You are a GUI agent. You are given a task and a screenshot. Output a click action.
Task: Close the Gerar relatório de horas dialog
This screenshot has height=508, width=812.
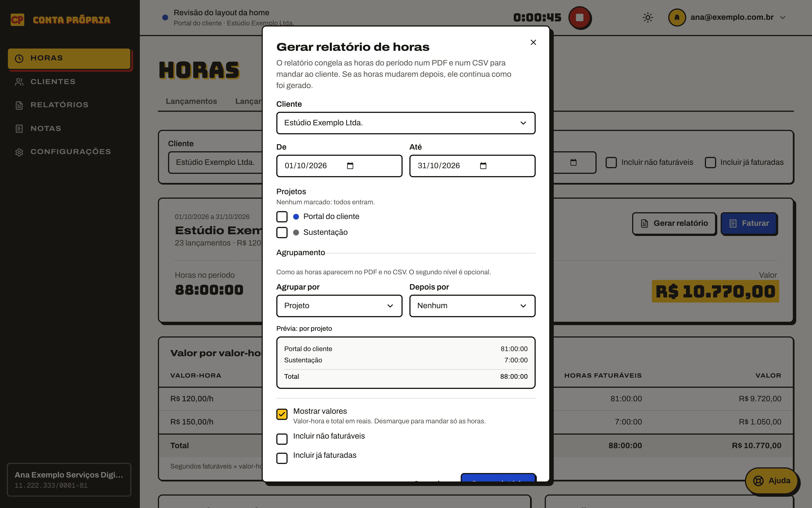pyautogui.click(x=533, y=42)
